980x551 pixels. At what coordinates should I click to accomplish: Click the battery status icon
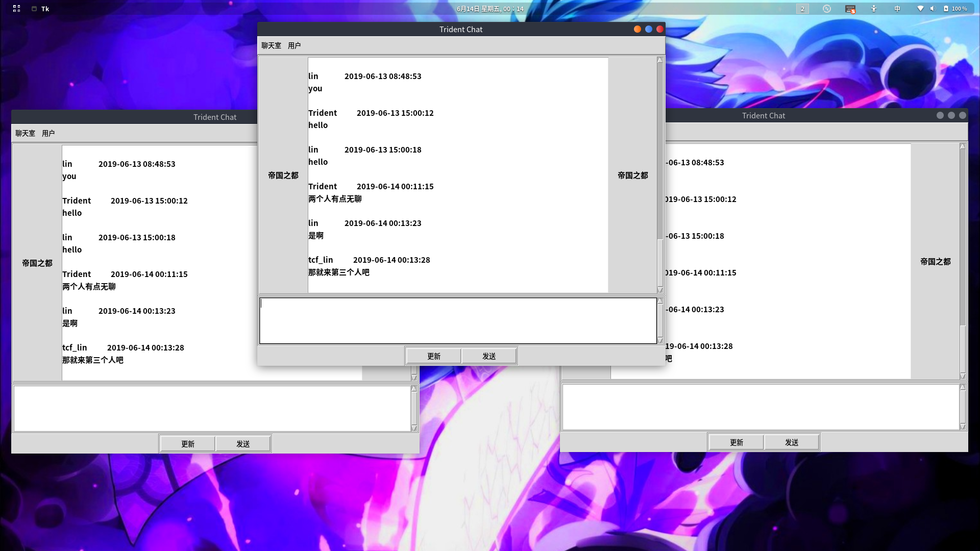click(946, 9)
